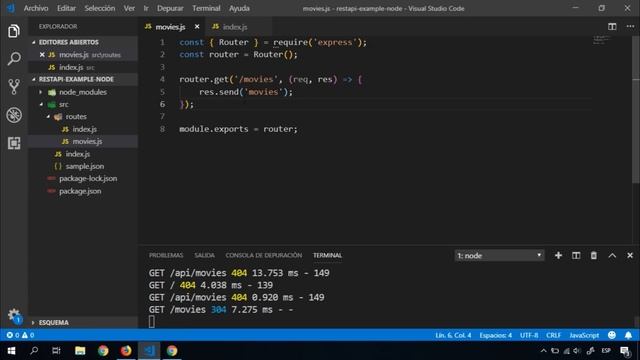Switch to the Salida panel tab

tap(204, 256)
